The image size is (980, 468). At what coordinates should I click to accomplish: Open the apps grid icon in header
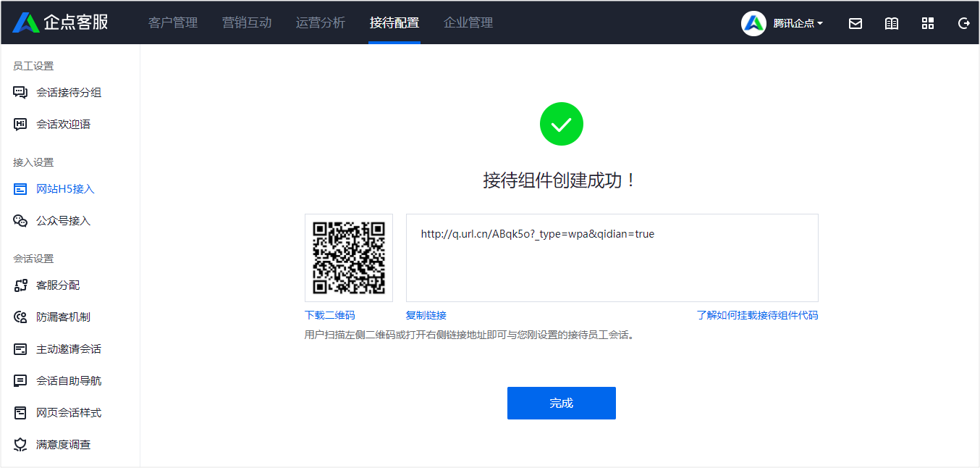[928, 23]
